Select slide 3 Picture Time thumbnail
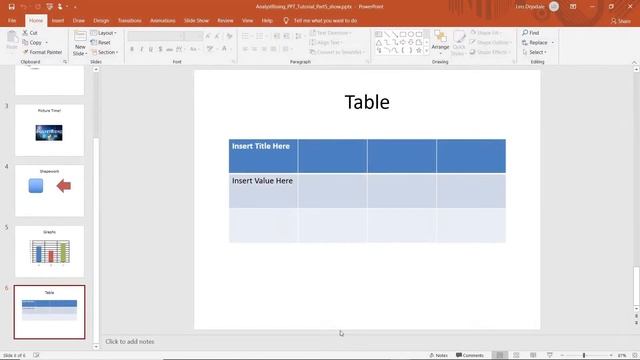 click(49, 130)
